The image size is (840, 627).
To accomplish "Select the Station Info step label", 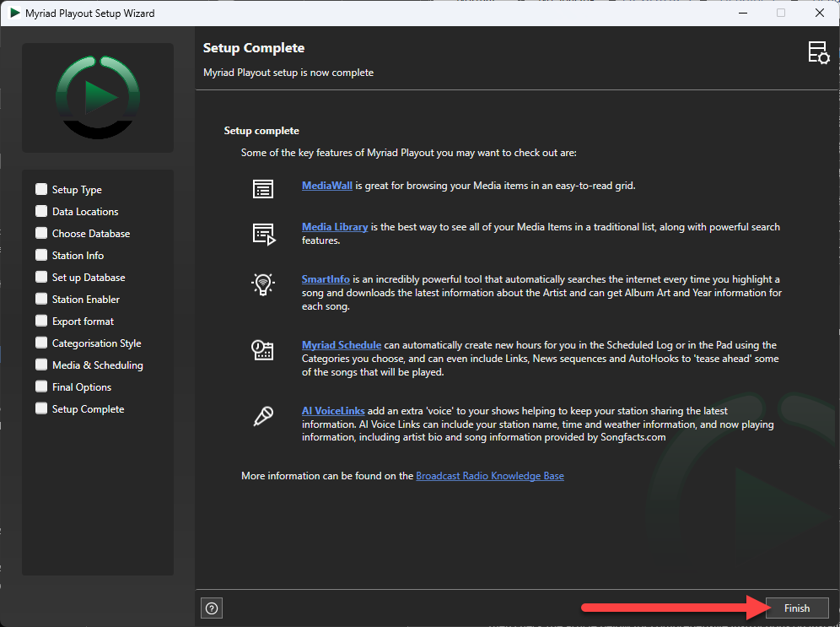I will tap(78, 256).
